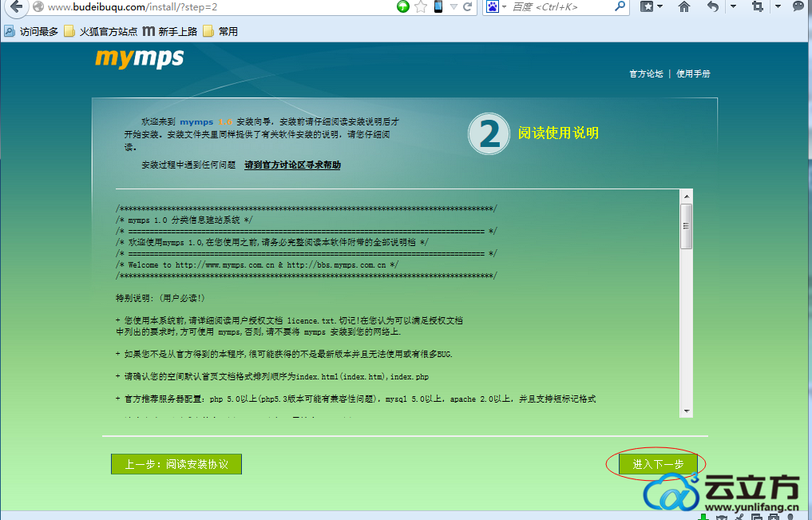Open the 火狐官方站点 bookmark folder

coord(101,32)
